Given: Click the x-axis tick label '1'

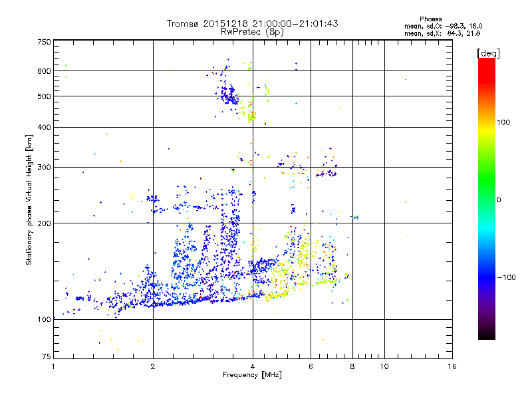Looking at the screenshot, I should 53,366.
